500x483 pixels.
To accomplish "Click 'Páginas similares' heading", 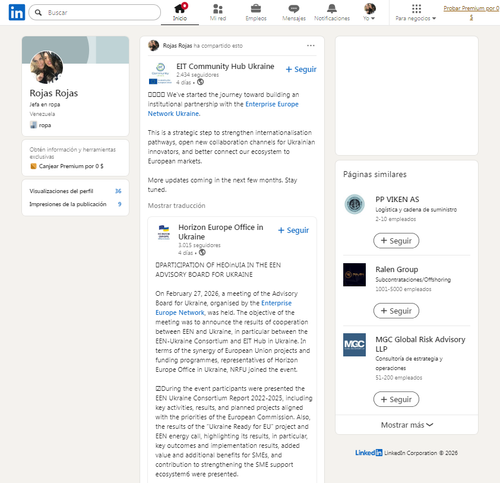I will (375, 174).
